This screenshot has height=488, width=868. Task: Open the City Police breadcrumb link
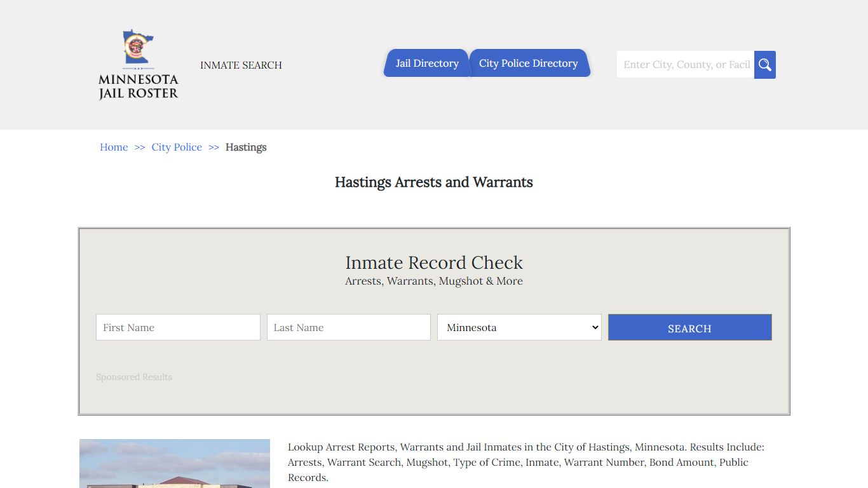[x=177, y=147]
